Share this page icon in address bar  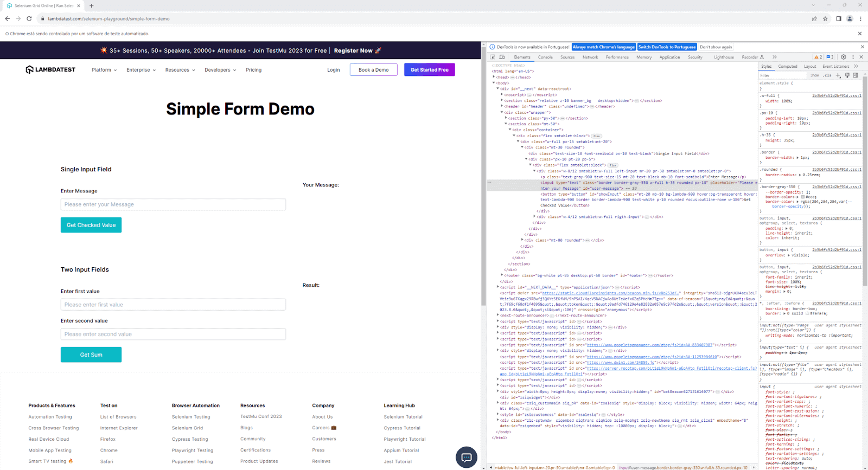point(814,18)
